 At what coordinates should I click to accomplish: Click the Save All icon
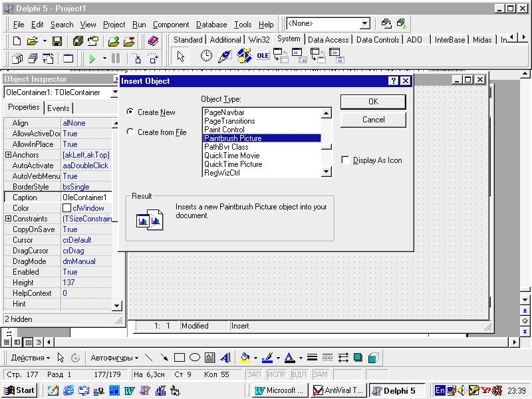(78, 41)
